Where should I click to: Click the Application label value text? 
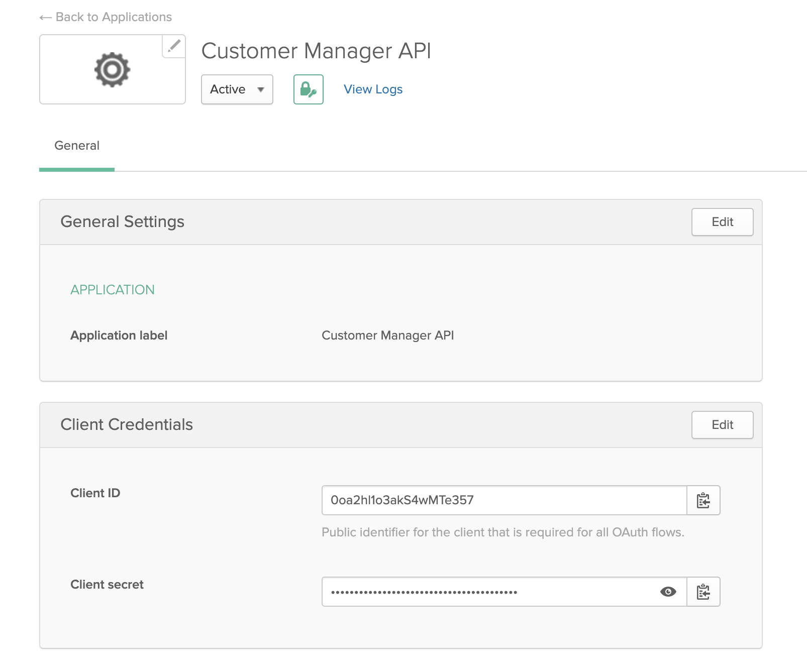pos(387,335)
